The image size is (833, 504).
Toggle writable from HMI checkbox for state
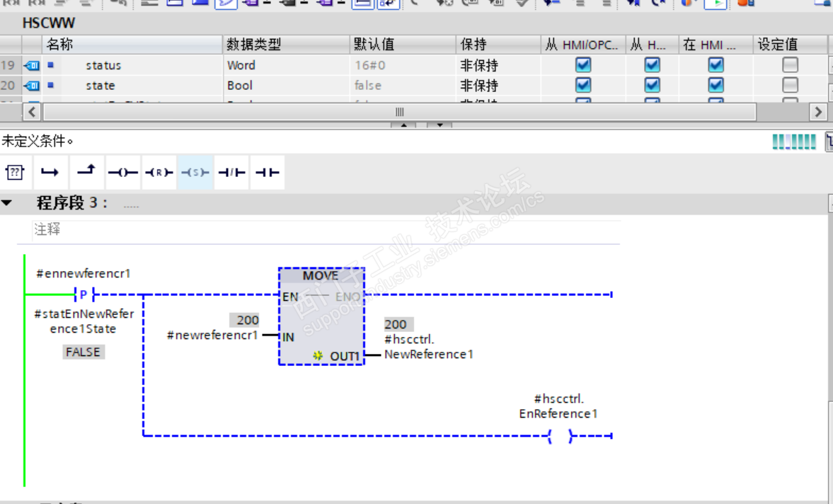pos(653,85)
